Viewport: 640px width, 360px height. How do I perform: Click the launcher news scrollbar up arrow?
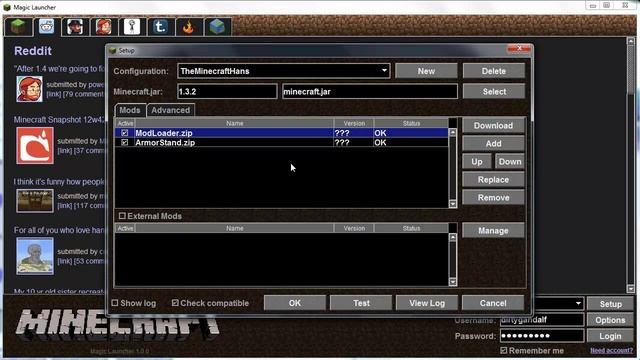pos(631,41)
